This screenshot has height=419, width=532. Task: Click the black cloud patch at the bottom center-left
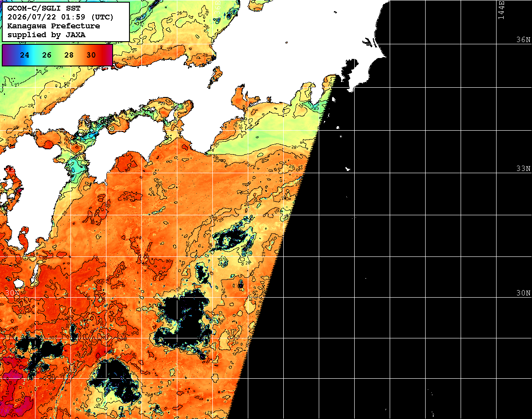pos(116,381)
